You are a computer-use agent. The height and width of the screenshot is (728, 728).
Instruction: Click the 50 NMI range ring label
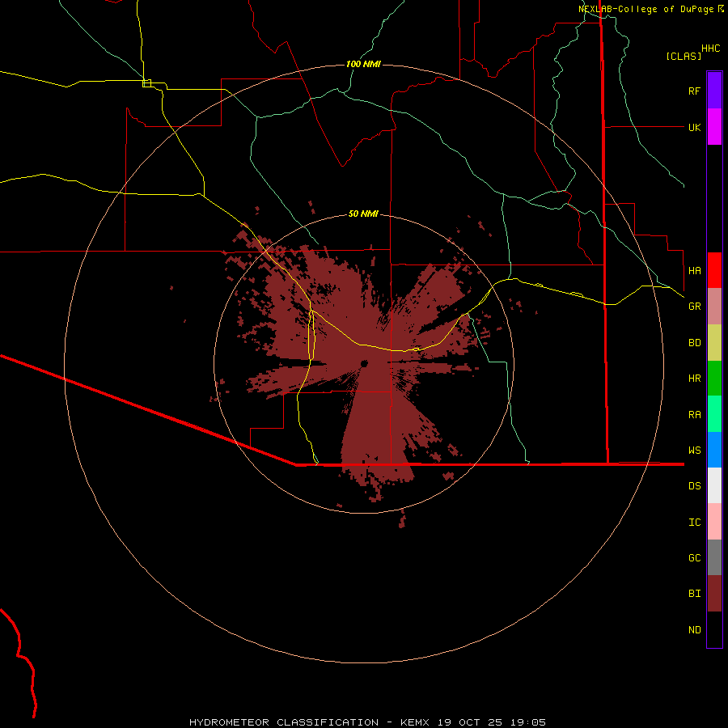[x=363, y=214]
